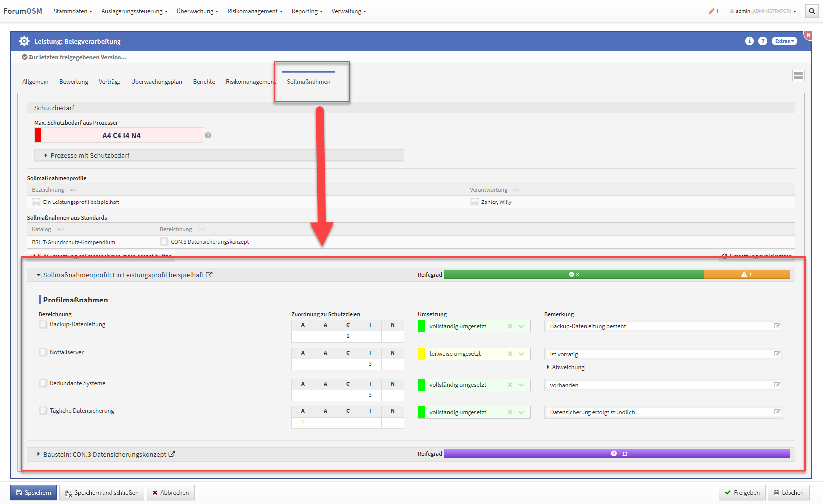Open Umsetzung dropdown for Tägliche Datensicherung

[521, 412]
